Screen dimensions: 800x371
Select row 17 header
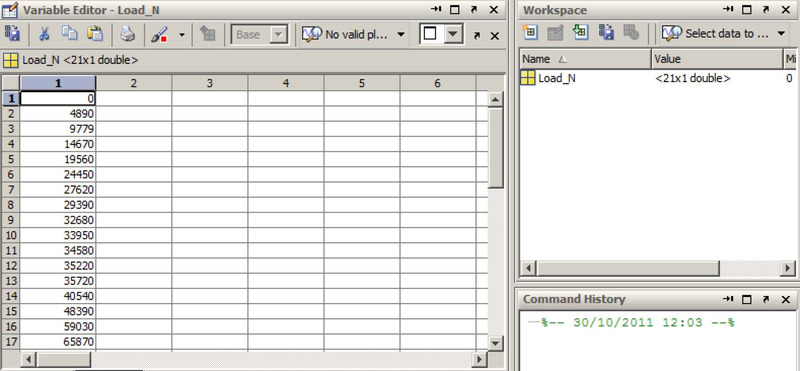point(10,341)
